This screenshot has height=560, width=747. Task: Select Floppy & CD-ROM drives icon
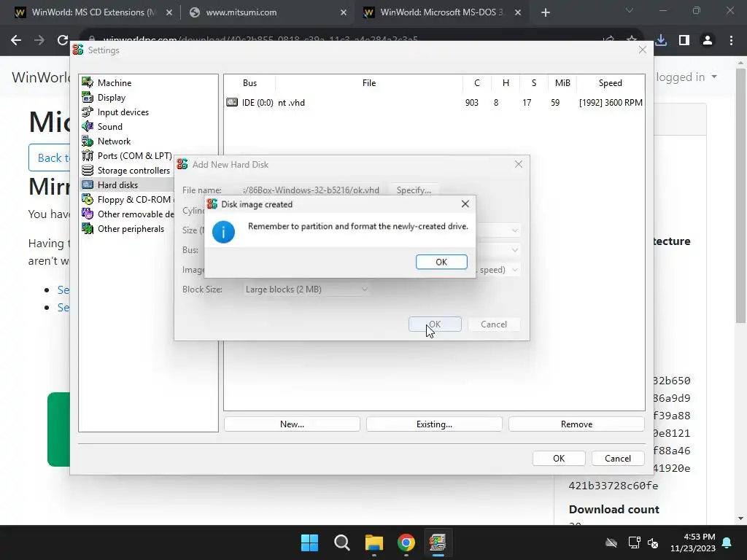coord(88,200)
